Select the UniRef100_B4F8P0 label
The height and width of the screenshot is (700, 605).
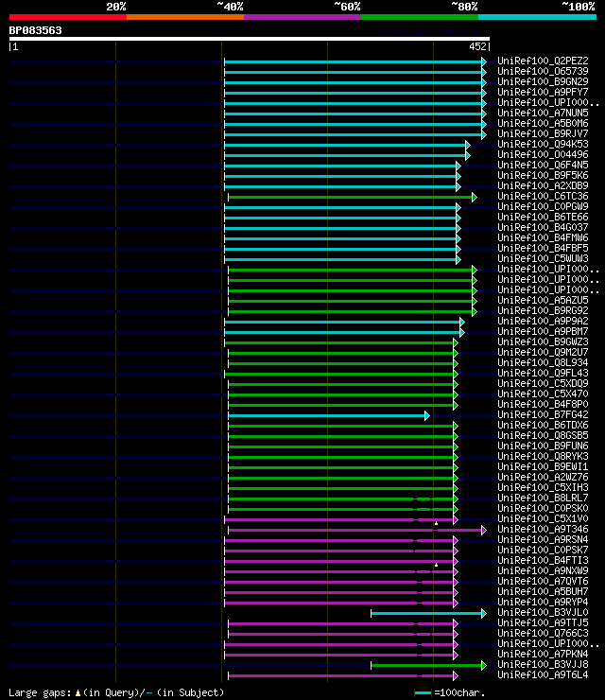pyautogui.click(x=543, y=405)
